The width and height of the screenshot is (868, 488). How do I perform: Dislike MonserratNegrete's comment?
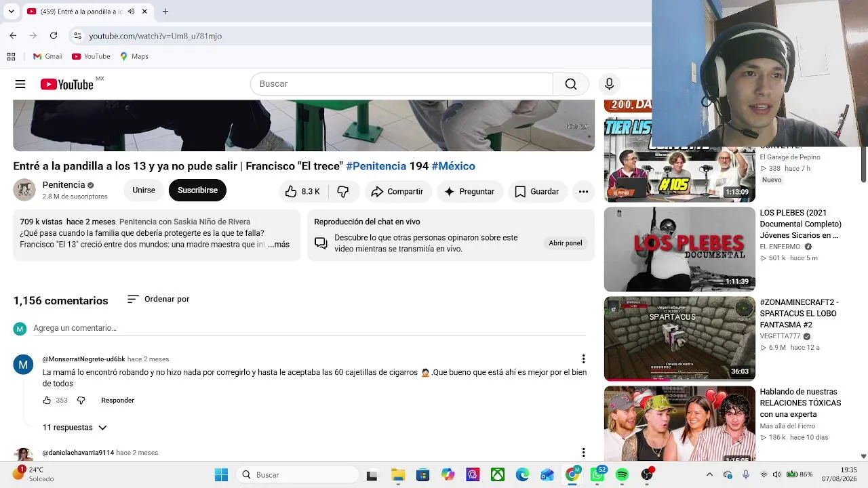(x=81, y=401)
